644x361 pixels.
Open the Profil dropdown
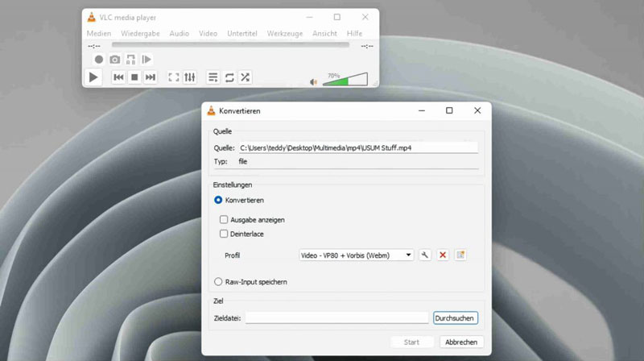[x=356, y=255]
